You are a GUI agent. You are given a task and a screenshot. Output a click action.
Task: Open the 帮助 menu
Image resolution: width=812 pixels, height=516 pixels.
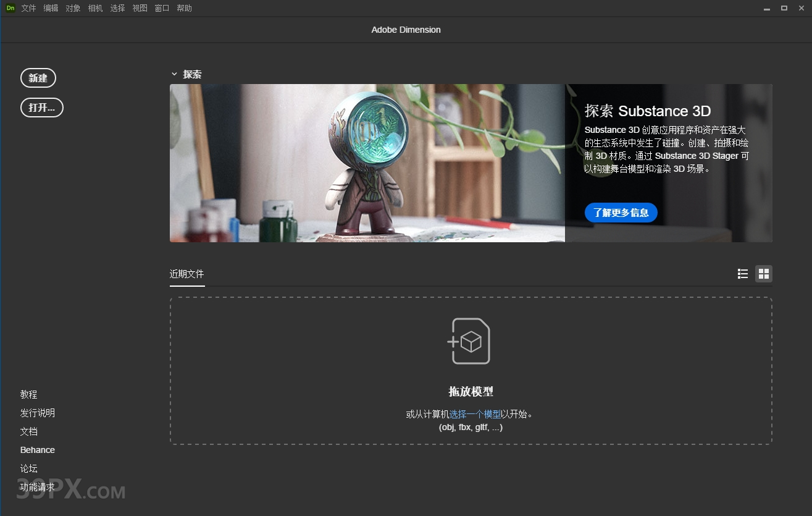185,8
